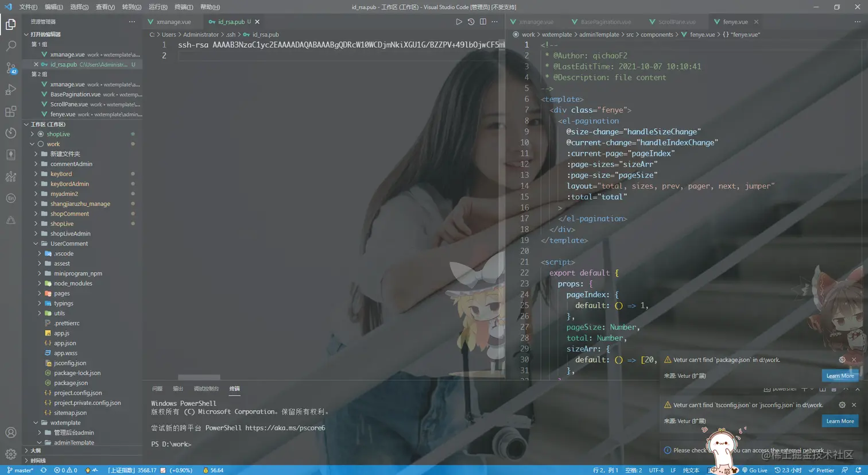Dismiss the Vetur package.json notification

[854, 360]
